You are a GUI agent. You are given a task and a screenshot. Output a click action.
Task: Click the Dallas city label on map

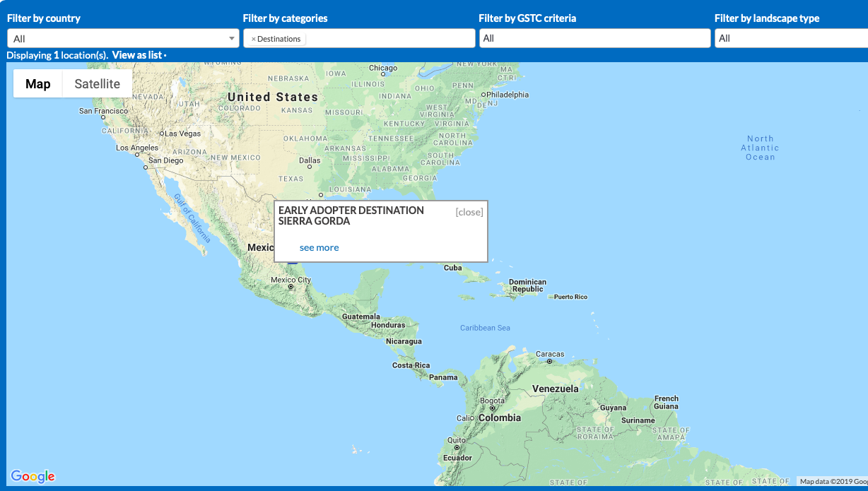310,160
